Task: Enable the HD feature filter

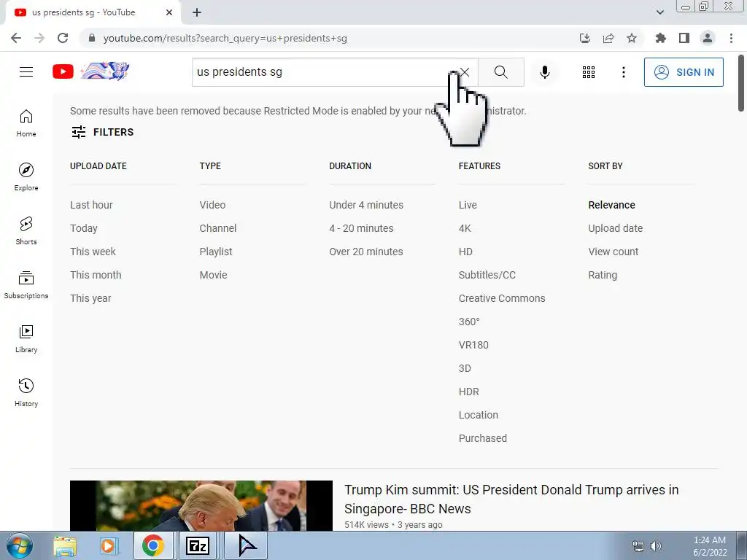Action: click(465, 252)
